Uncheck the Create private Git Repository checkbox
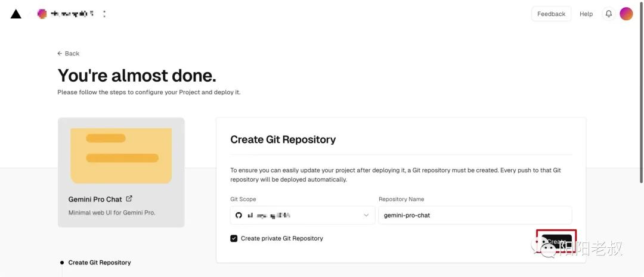The width and height of the screenshot is (644, 277). [234, 238]
